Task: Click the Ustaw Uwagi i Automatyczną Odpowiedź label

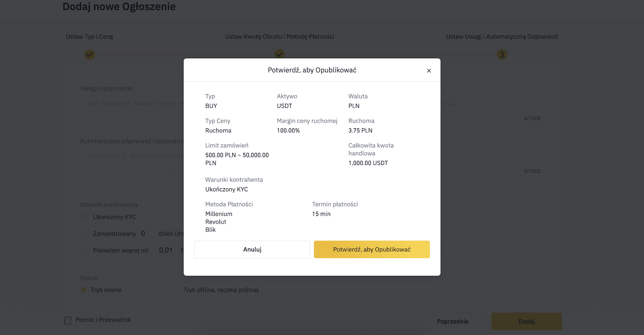Action: click(502, 37)
